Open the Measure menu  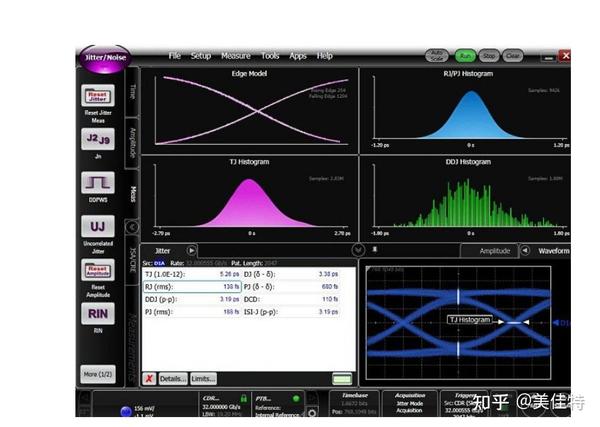click(236, 56)
